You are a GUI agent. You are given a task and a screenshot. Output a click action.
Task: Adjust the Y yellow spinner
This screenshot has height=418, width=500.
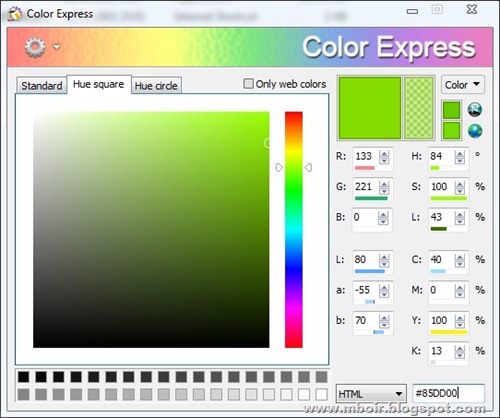pos(460,321)
